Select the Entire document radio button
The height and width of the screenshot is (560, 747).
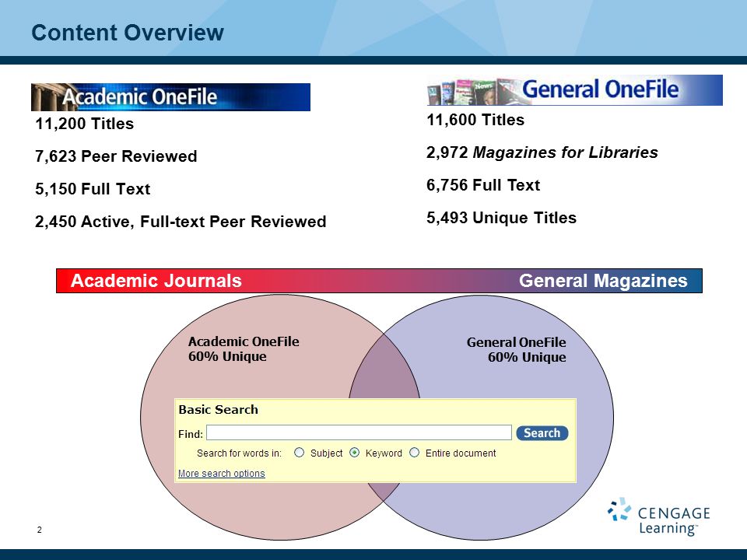pos(415,453)
